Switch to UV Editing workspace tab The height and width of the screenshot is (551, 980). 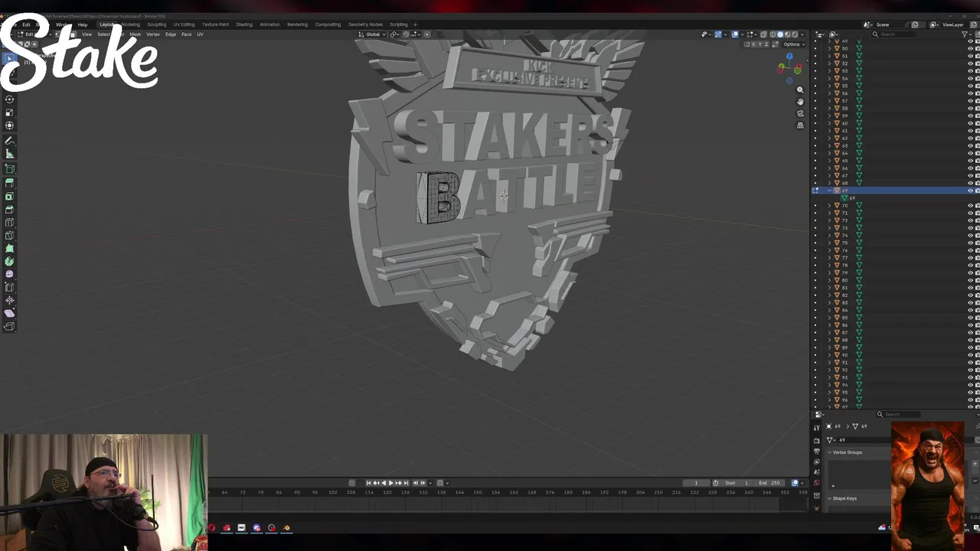tap(184, 24)
